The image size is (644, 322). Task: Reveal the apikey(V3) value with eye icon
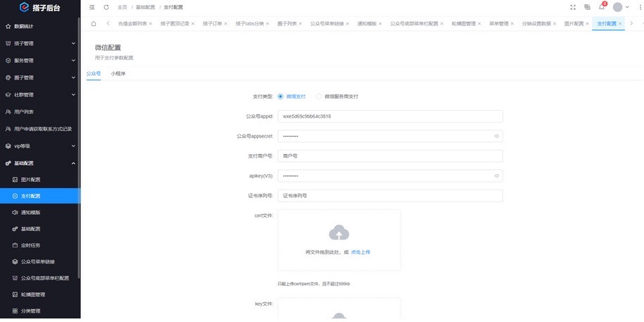click(x=496, y=175)
